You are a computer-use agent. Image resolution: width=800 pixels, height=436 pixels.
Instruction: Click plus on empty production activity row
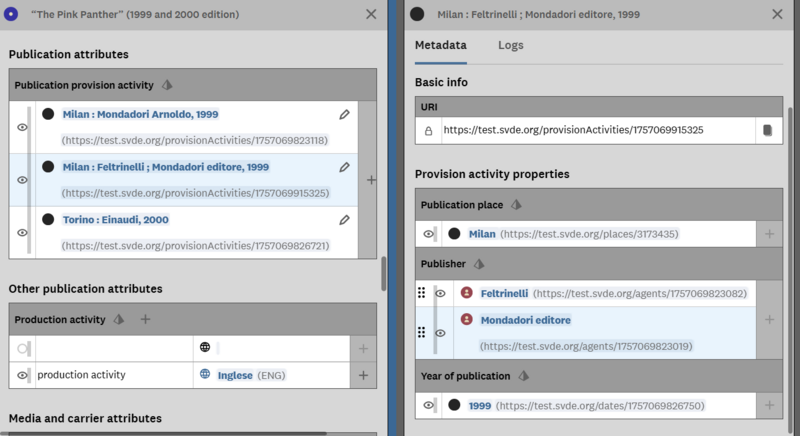coord(363,349)
